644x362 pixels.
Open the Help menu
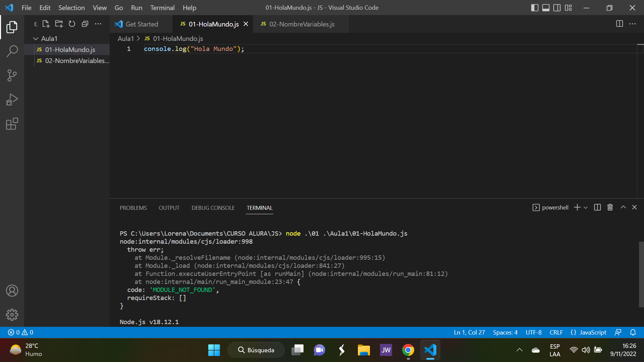coord(190,8)
